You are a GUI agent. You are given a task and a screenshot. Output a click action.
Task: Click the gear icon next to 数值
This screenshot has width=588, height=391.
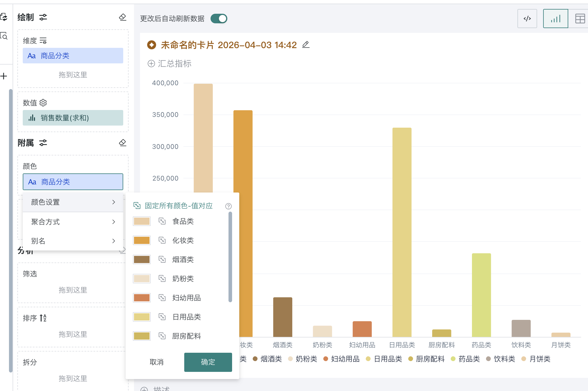[43, 103]
